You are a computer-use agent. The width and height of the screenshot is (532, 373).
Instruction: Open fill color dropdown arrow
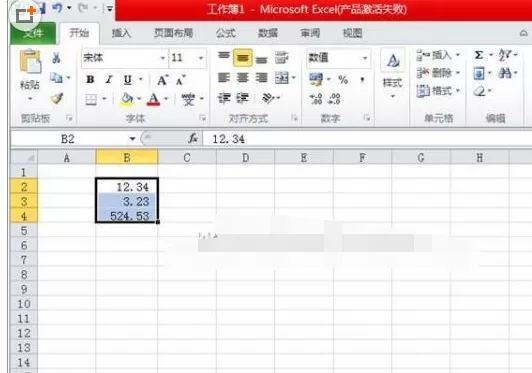139,99
